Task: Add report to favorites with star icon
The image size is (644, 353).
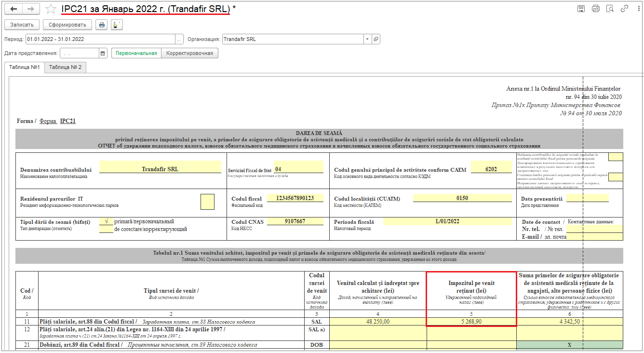Action: coord(51,9)
